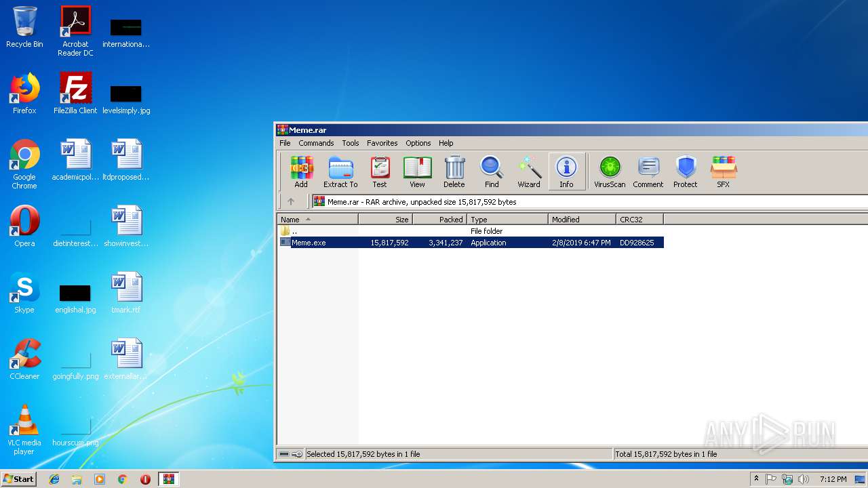Open the File menu

(285, 143)
